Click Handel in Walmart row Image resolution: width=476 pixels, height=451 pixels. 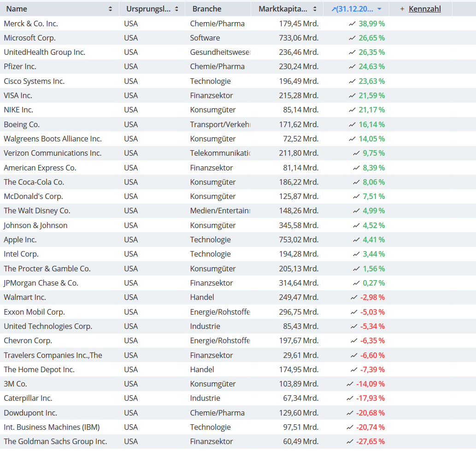click(202, 298)
